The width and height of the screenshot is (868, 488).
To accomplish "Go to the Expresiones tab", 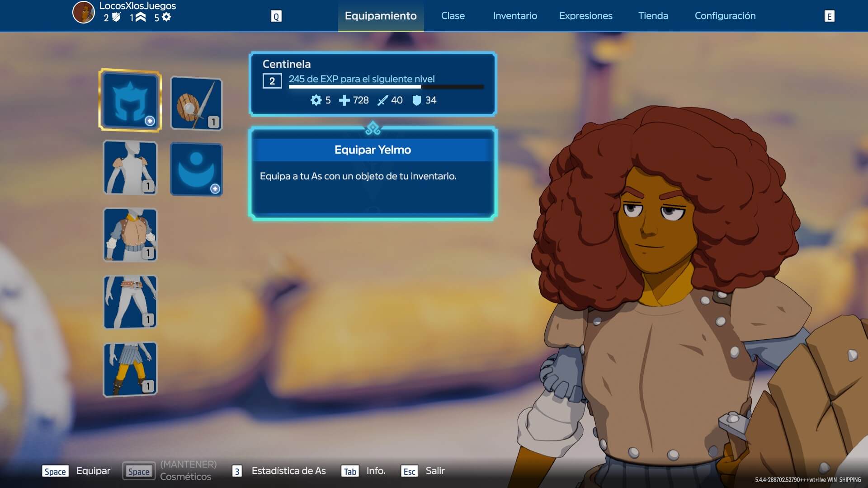I will click(585, 16).
